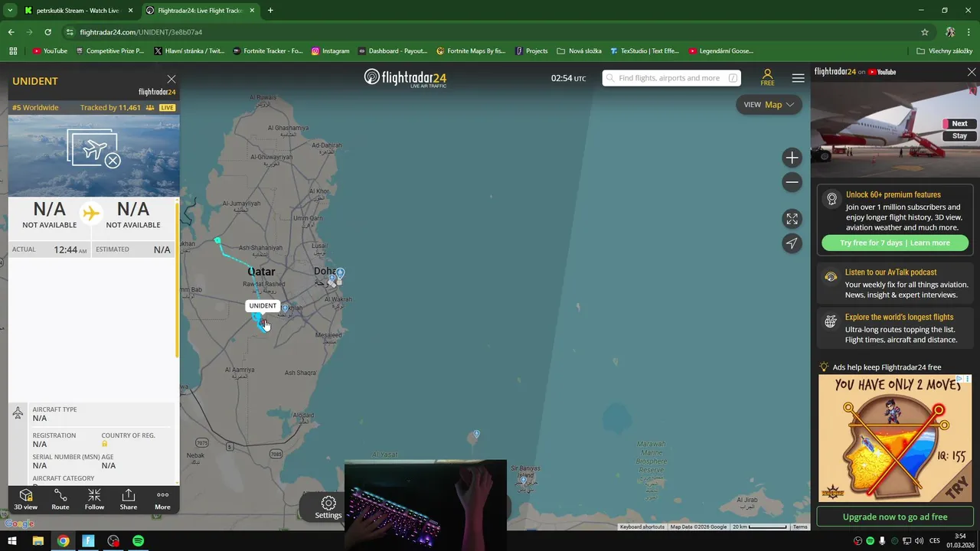This screenshot has width=980, height=551.
Task: Open Spotify from the taskbar
Action: pos(138,541)
